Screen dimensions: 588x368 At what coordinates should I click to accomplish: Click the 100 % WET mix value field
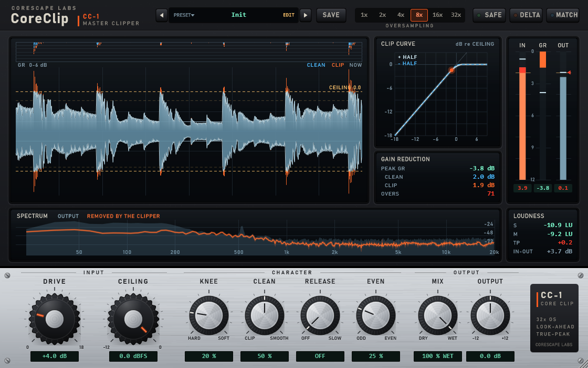pos(438,356)
